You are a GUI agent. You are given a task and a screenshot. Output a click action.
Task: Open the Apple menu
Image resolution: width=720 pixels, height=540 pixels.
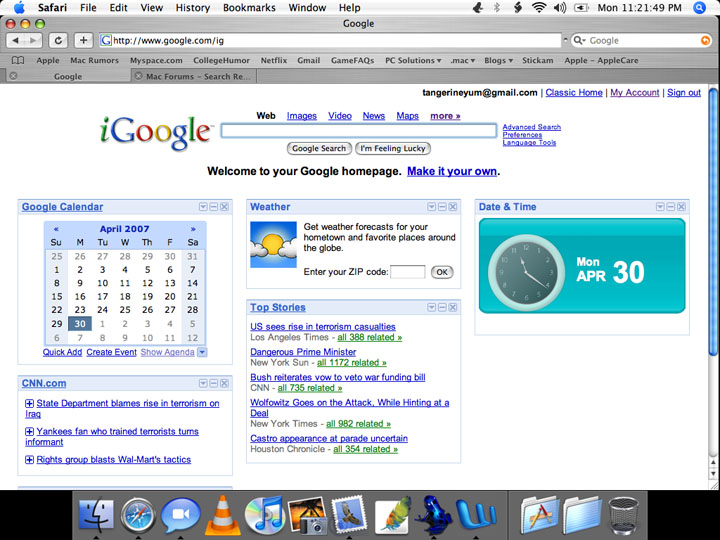[x=20, y=7]
